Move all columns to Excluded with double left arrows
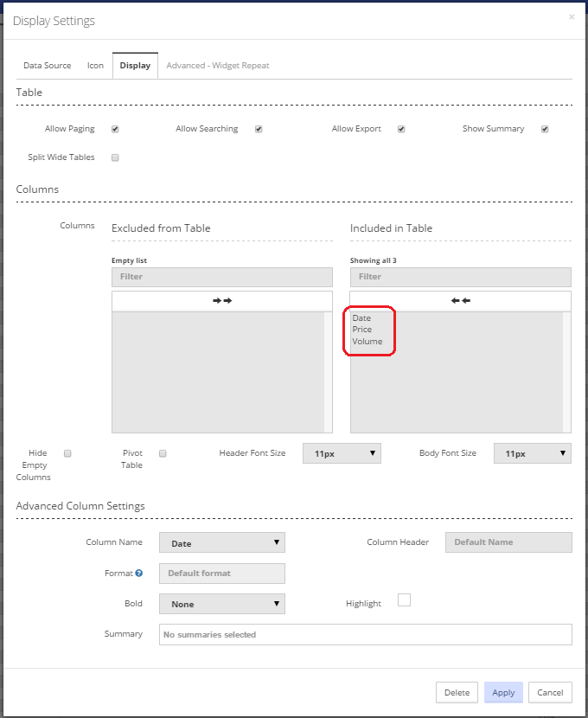 coord(460,301)
